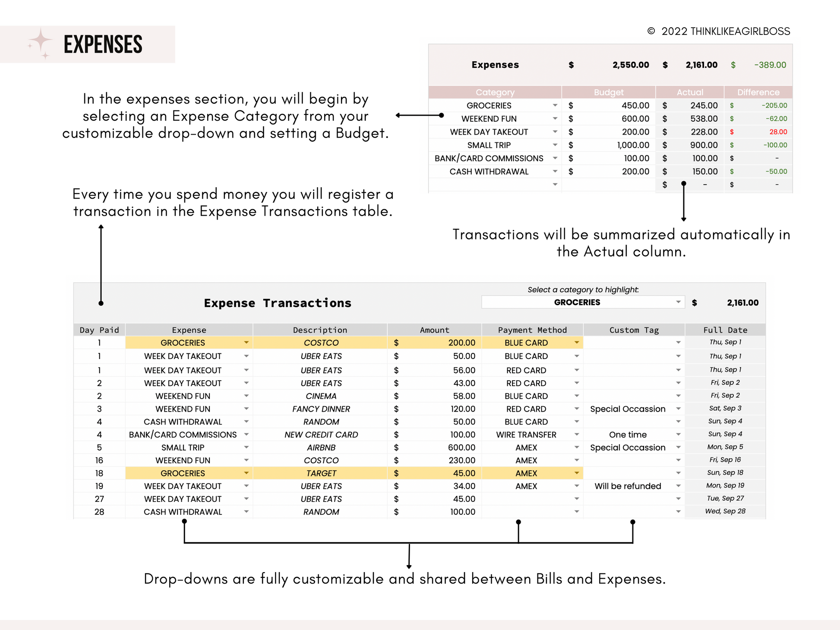This screenshot has width=840, height=630.
Task: Click the AIRBNB description cell
Action: pyautogui.click(x=321, y=447)
